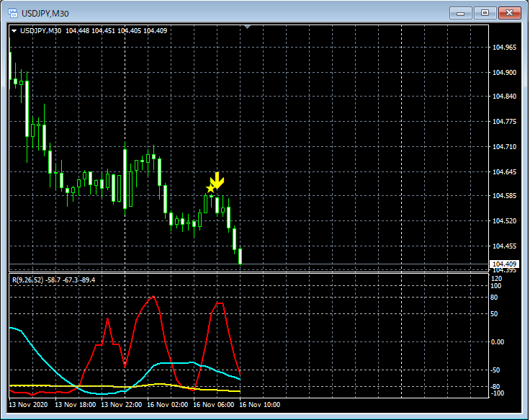The height and width of the screenshot is (420, 530).
Task: Click price scale value 104.455
Action: tap(504, 246)
